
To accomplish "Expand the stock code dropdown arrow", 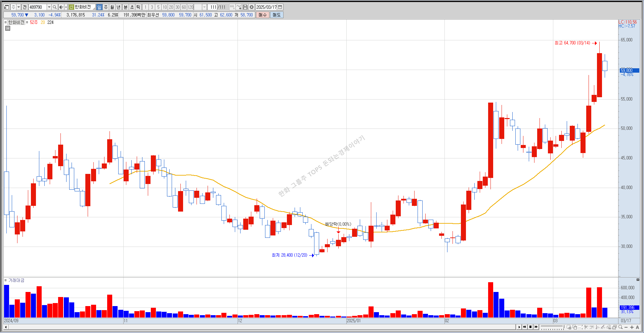I will [x=49, y=7].
